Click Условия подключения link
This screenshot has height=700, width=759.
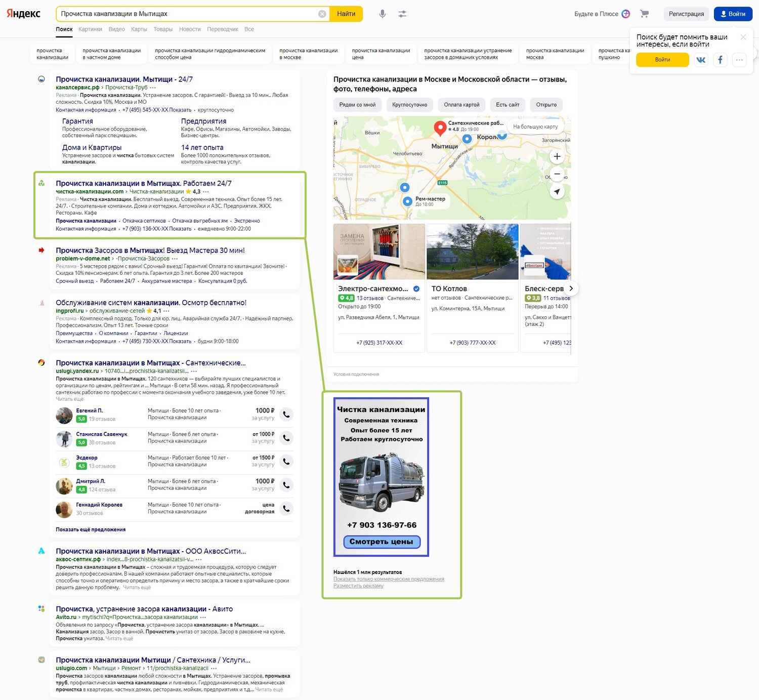coord(356,374)
